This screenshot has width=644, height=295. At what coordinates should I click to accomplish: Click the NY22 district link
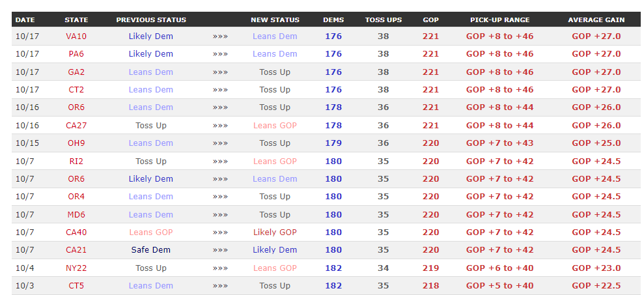76,268
